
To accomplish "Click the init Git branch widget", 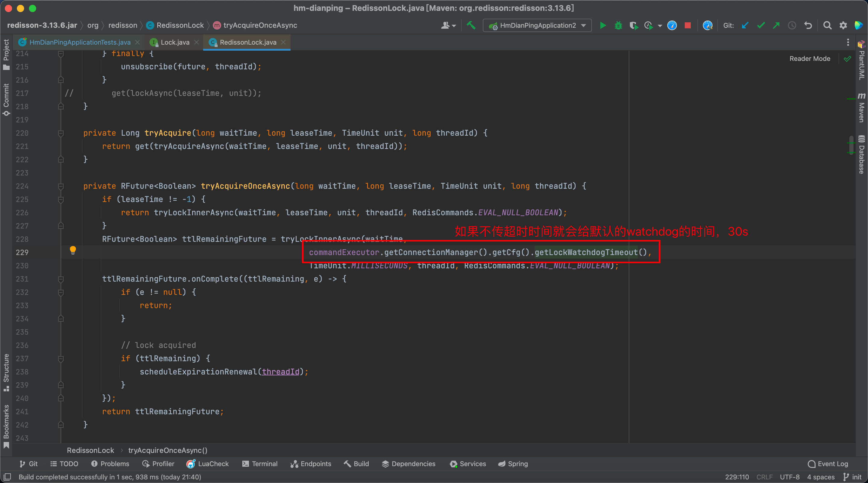I will tap(853, 477).
